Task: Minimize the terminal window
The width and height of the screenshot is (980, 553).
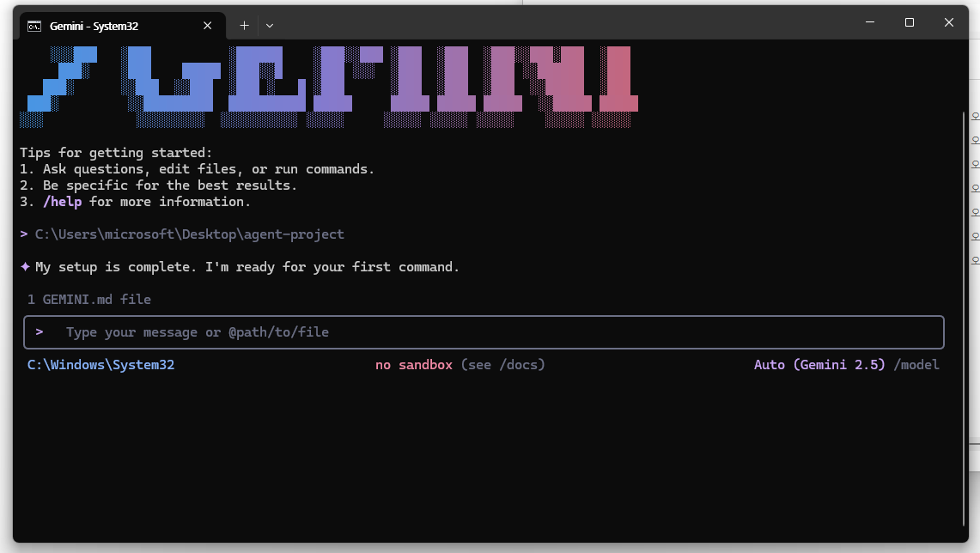Action: pyautogui.click(x=870, y=23)
